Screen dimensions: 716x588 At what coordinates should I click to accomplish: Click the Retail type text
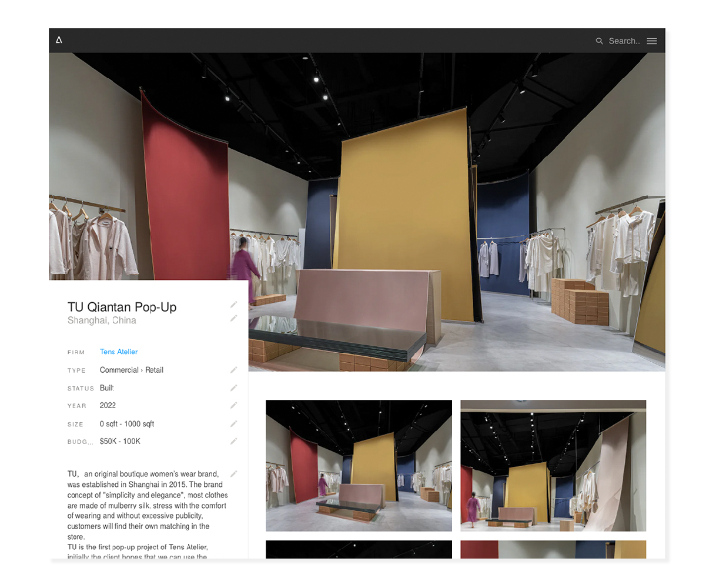click(x=154, y=370)
